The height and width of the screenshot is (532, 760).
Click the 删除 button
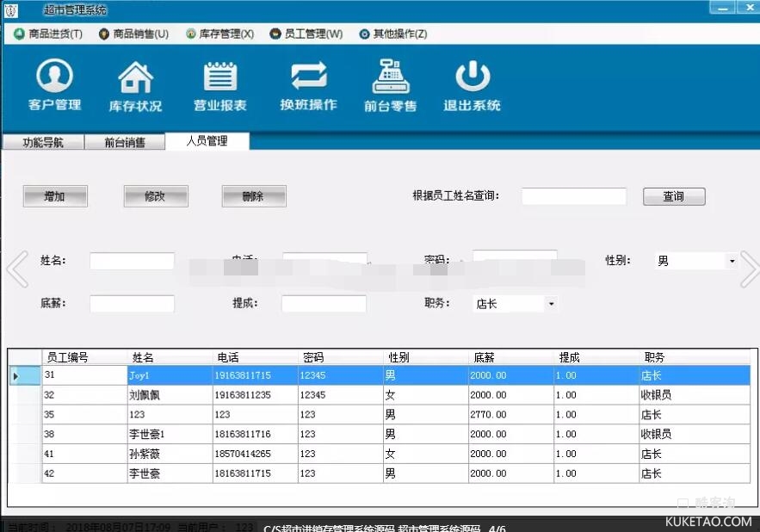(254, 196)
